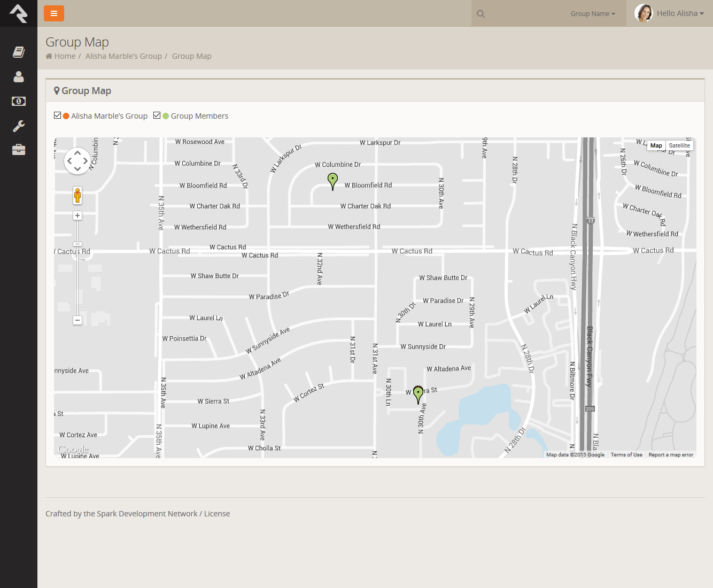713x588 pixels.
Task: Switch to Satellite map view
Action: 679,145
